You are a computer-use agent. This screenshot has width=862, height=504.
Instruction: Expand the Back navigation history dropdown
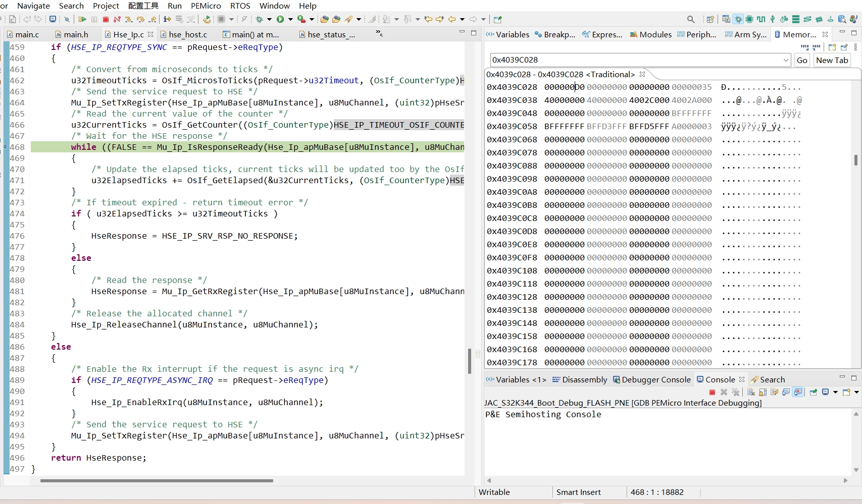click(x=462, y=19)
